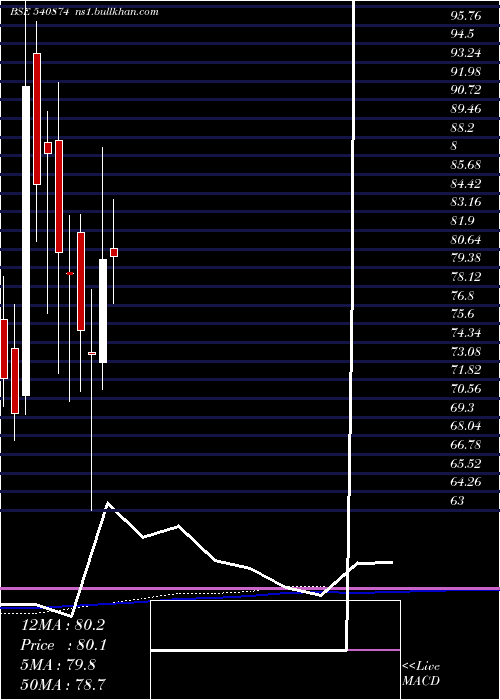The height and width of the screenshot is (700, 500).
Task: Select the 65.52 price axis label
Action: pyautogui.click(x=466, y=464)
